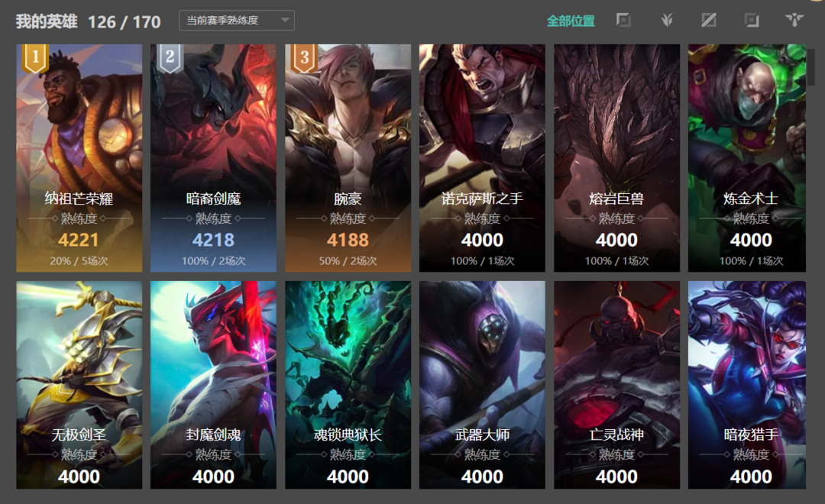Filter heroes by jungle position icon
This screenshot has height=504, width=825.
[667, 21]
